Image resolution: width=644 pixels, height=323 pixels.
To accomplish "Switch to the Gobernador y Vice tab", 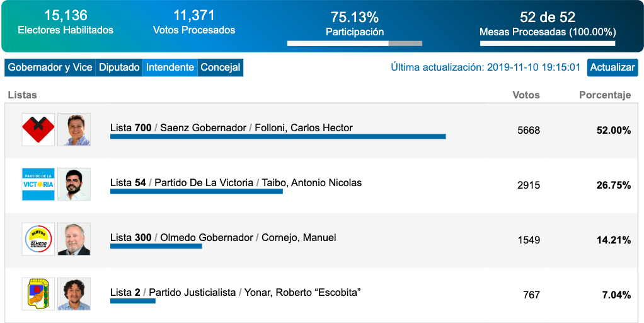I will pyautogui.click(x=50, y=68).
